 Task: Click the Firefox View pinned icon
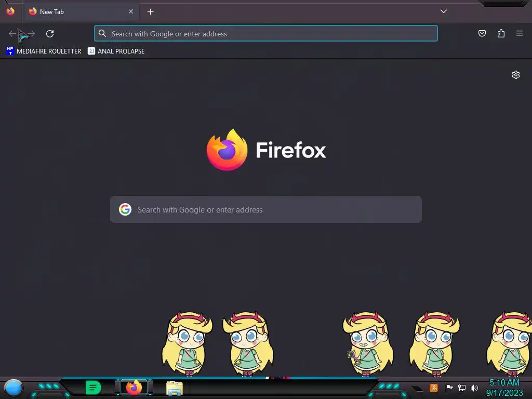tap(10, 11)
